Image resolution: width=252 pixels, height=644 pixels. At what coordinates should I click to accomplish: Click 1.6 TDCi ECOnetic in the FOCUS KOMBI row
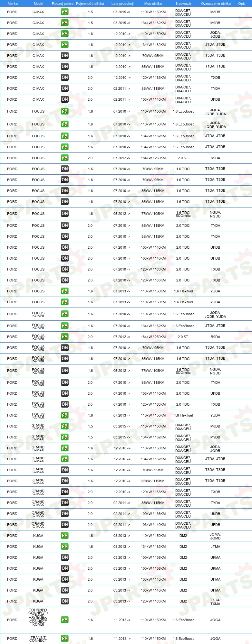[x=183, y=371]
